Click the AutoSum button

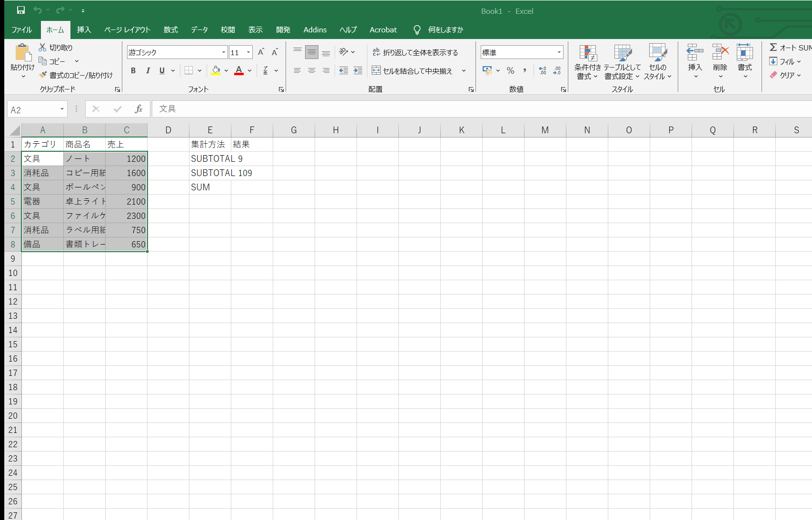[x=790, y=48]
